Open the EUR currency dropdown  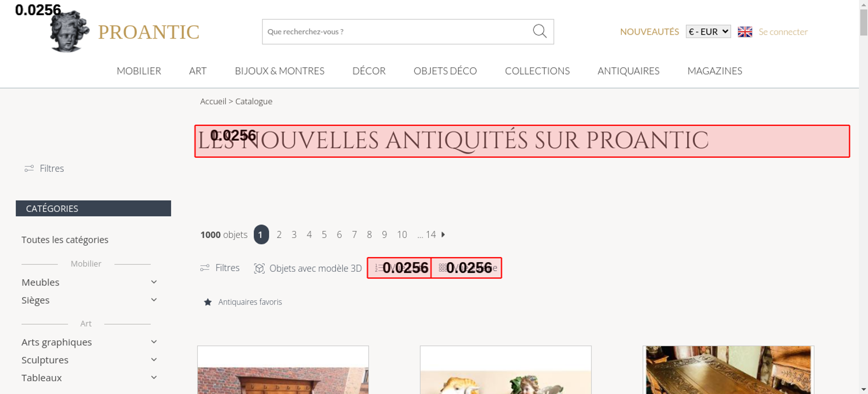[x=708, y=32]
